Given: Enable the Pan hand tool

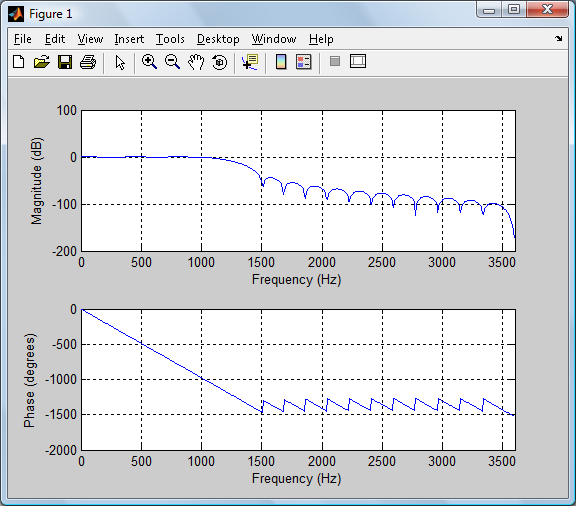Looking at the screenshot, I should (196, 62).
